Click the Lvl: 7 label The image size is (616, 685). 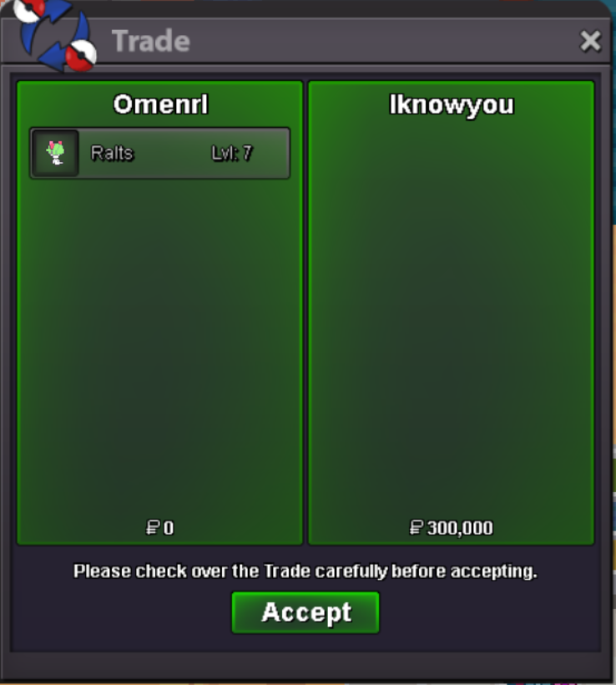tap(232, 153)
